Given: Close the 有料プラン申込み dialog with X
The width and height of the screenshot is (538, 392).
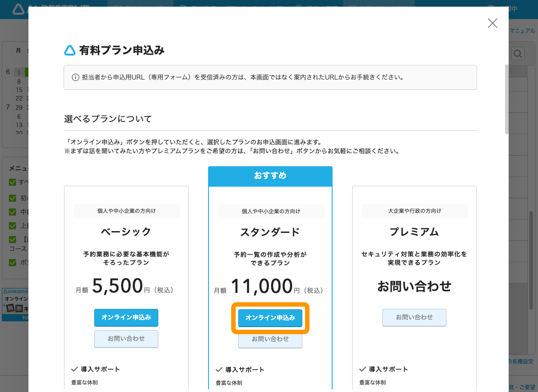Looking at the screenshot, I should [492, 23].
